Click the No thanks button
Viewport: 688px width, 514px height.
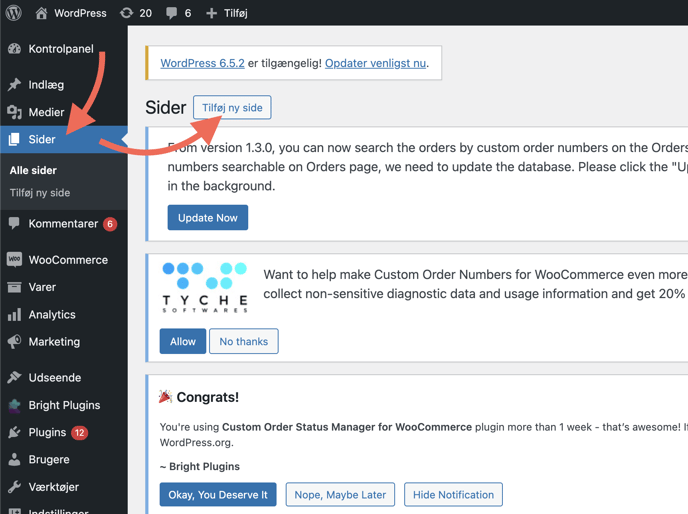point(244,341)
